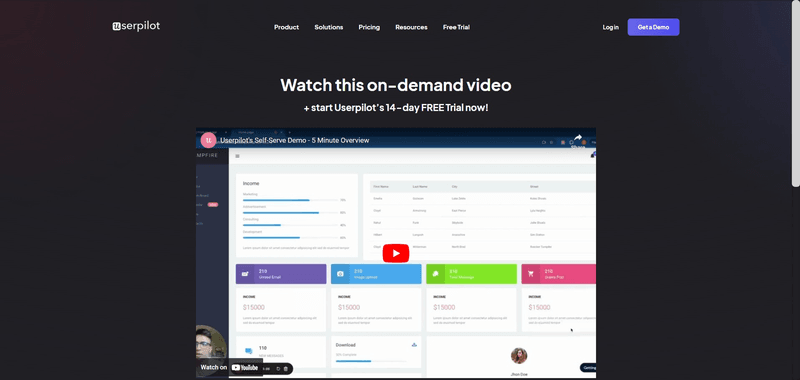This screenshot has height=380, width=800.
Task: Open the Solutions menu
Action: pos(329,28)
